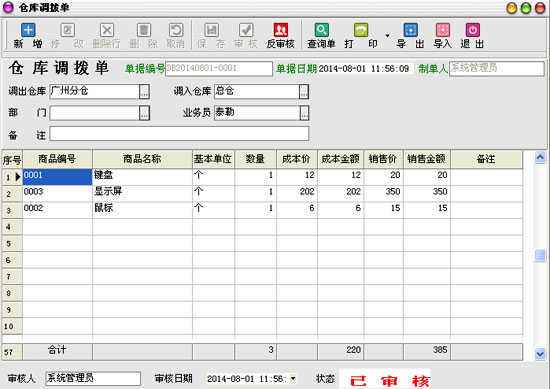550x389 pixels.
Task: Click the 导入 (Import) icon
Action: [x=443, y=30]
